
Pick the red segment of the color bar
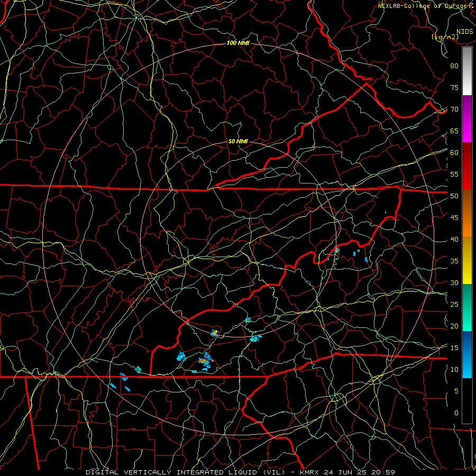(467, 166)
